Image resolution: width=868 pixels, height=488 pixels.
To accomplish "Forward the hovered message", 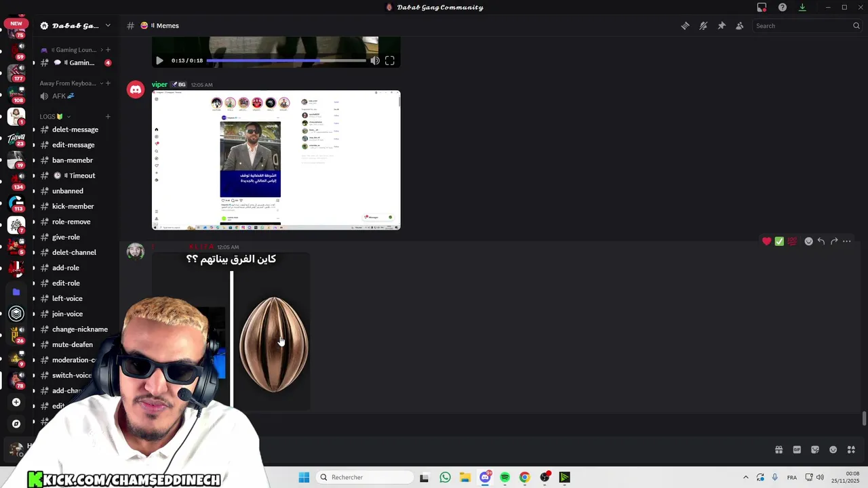I will 834,241.
